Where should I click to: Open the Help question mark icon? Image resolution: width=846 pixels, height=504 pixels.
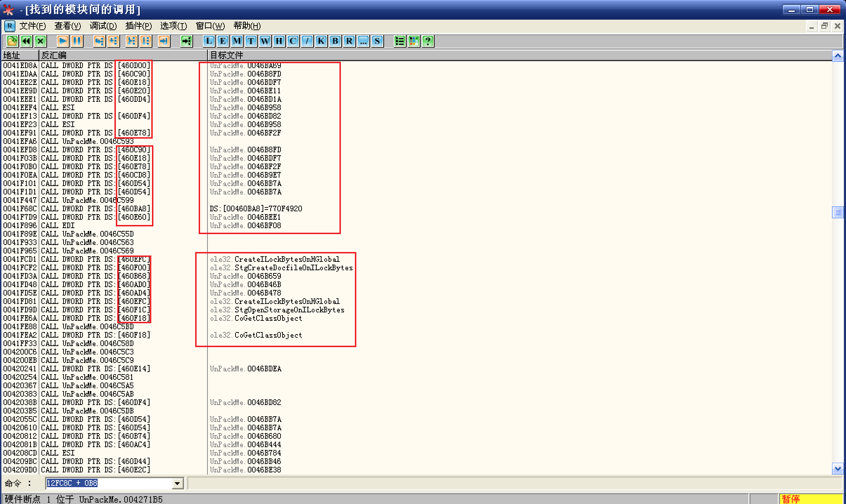click(x=428, y=41)
